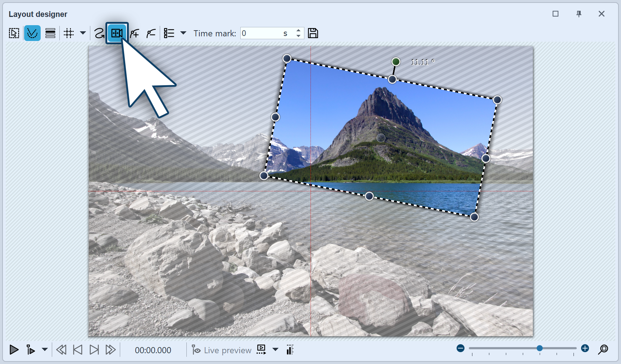Activate the camera pan tool
621x364 pixels.
(x=117, y=33)
